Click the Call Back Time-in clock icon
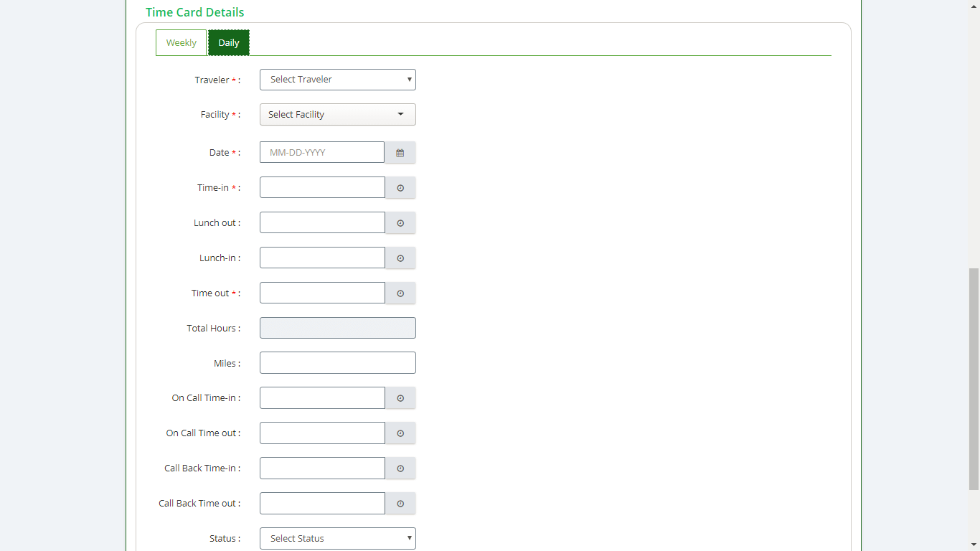Image resolution: width=980 pixels, height=551 pixels. click(400, 468)
